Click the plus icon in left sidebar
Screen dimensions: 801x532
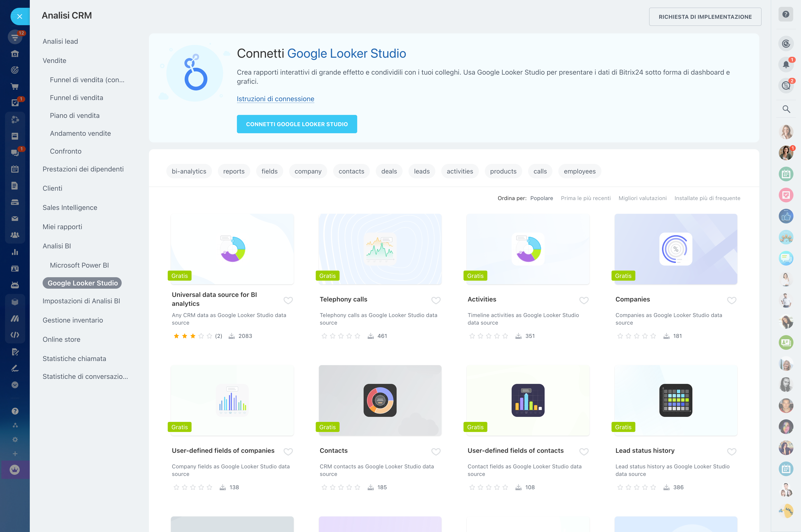click(x=15, y=454)
